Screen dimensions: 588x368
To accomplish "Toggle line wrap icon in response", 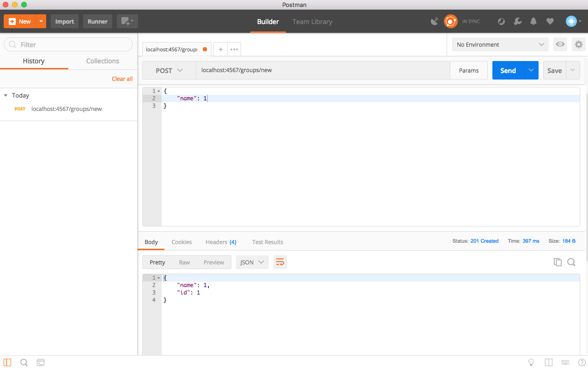I will coord(280,262).
